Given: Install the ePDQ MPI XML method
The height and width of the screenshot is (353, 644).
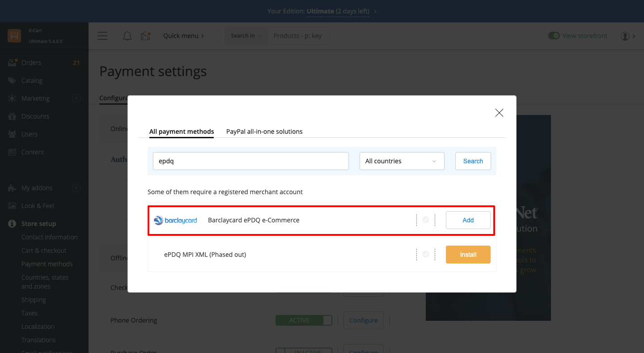Looking at the screenshot, I should 468,255.
